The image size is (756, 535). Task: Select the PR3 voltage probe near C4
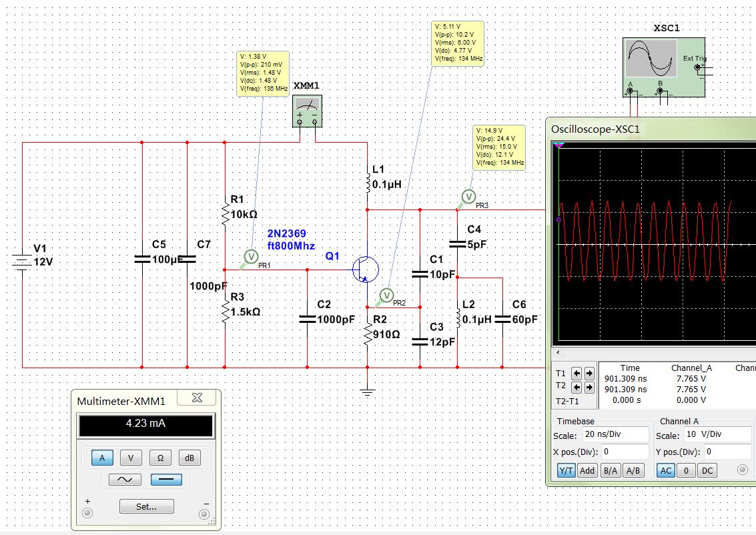[x=468, y=196]
